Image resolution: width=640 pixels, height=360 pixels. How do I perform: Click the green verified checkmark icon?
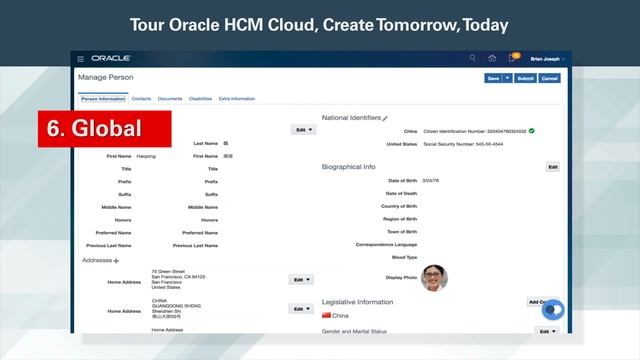coord(531,131)
